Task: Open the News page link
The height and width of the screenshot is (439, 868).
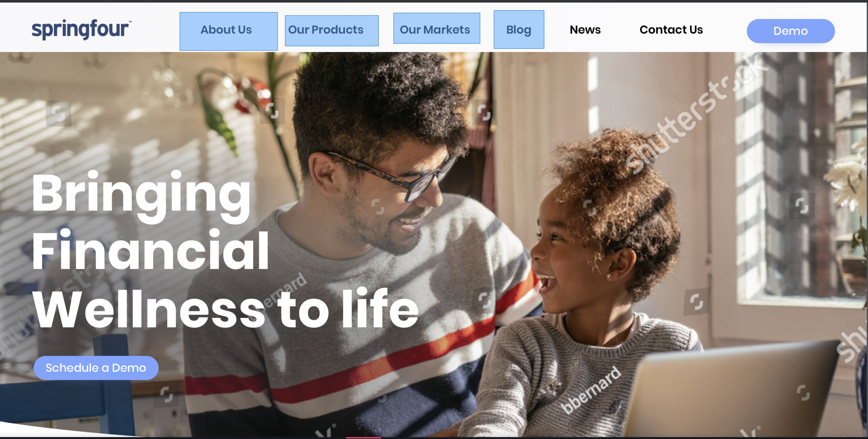Action: coord(585,30)
